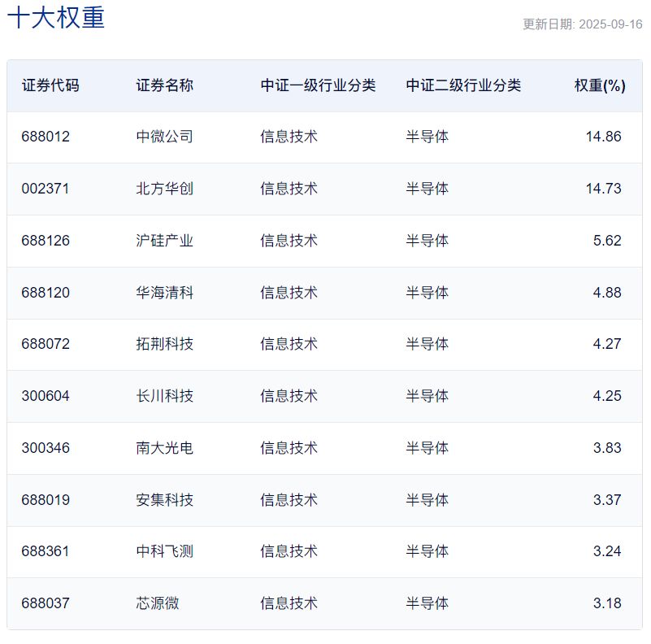Viewport: 651px width, 644px height.
Task: Click the 中证一级行业分类 column header
Action: 318,85
